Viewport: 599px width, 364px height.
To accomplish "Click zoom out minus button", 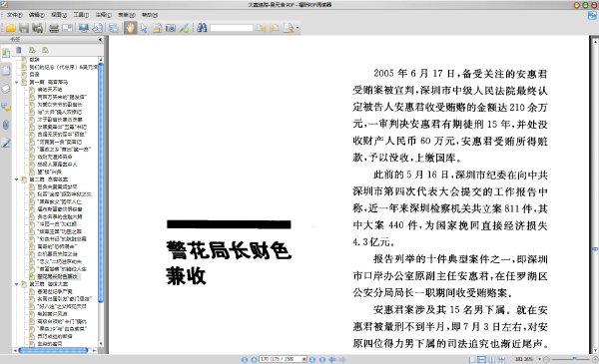I will click(x=546, y=359).
